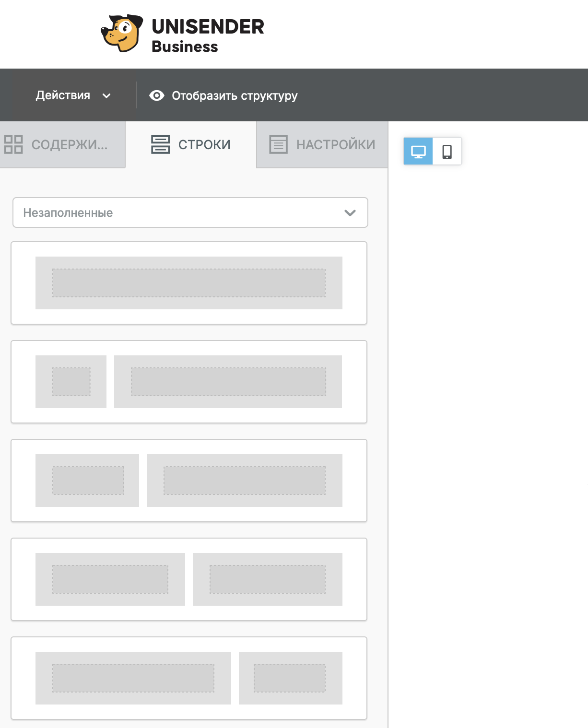Click chevron arrow in Незаполненные selector

coord(350,213)
